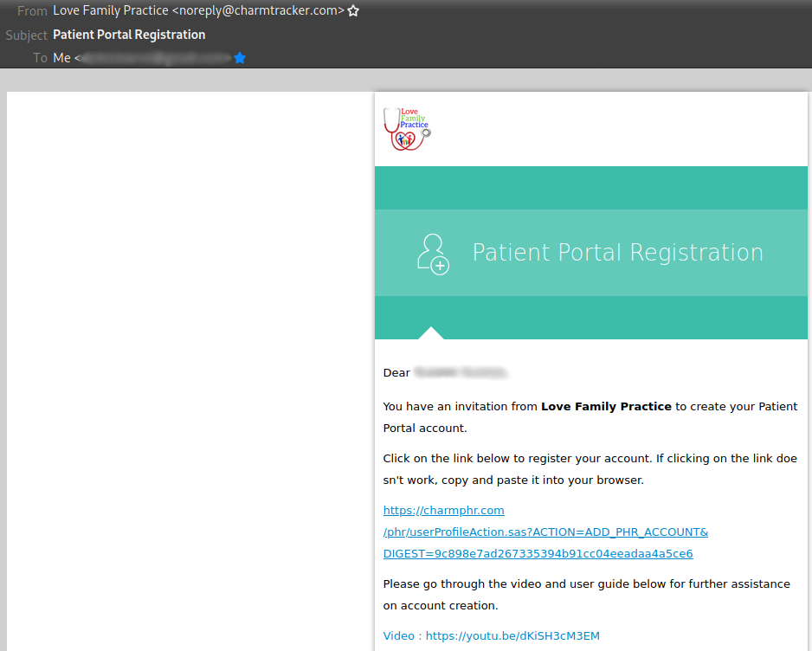The width and height of the screenshot is (812, 651).
Task: Click the blurred name after Dear
Action: click(461, 373)
